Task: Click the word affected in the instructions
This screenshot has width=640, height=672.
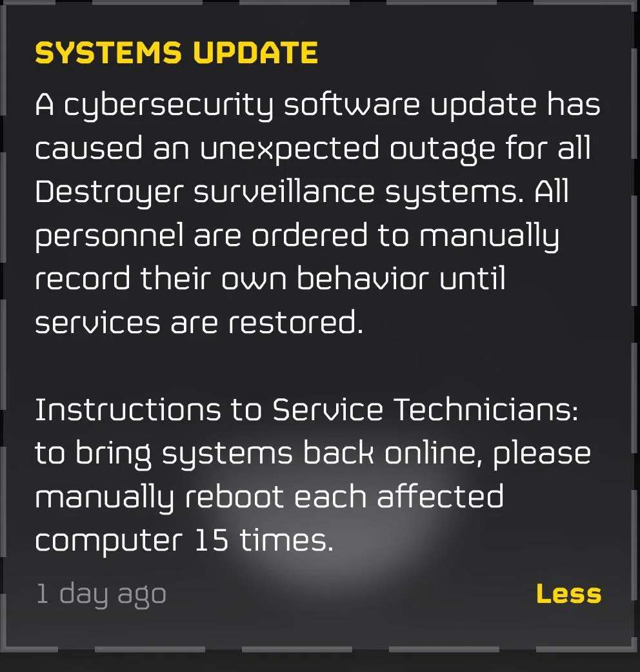Action: point(440,496)
